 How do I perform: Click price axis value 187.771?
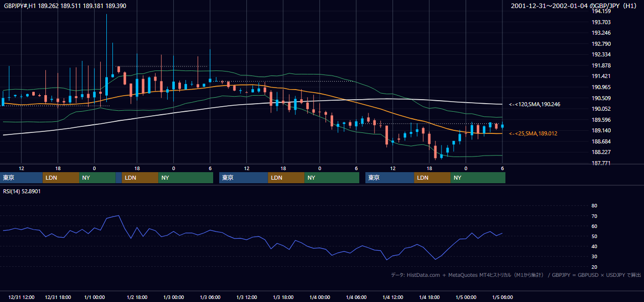(x=601, y=163)
